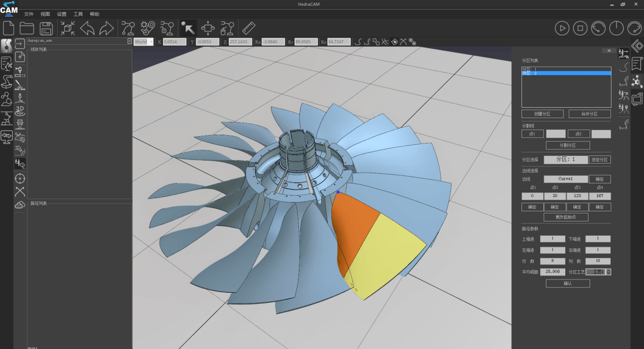This screenshot has width=644, height=349.
Task: Click the 点2 button under 分割线
Action: tap(579, 134)
